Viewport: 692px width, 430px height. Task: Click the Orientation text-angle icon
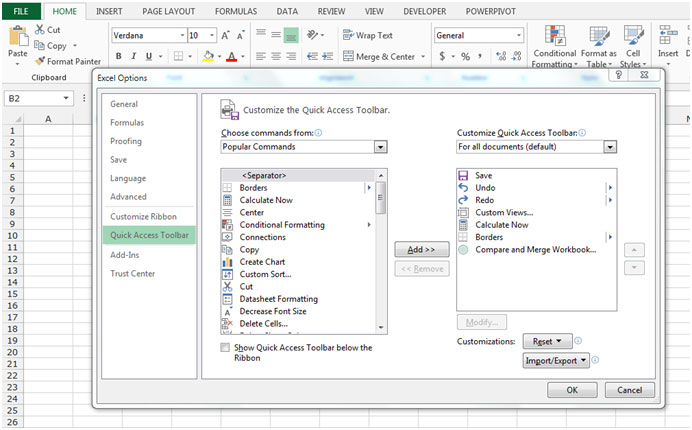click(312, 34)
